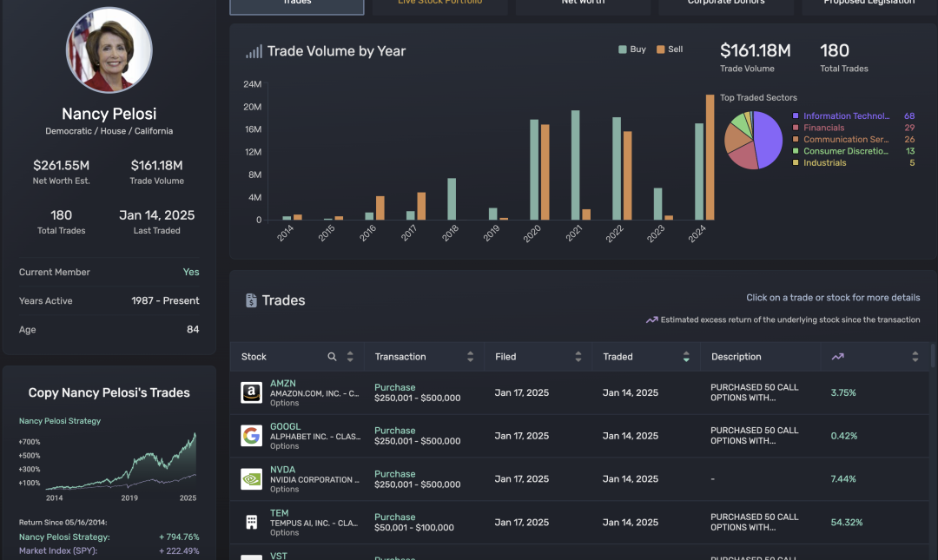
Task: Open the AMZN ticker link
Action: (283, 383)
